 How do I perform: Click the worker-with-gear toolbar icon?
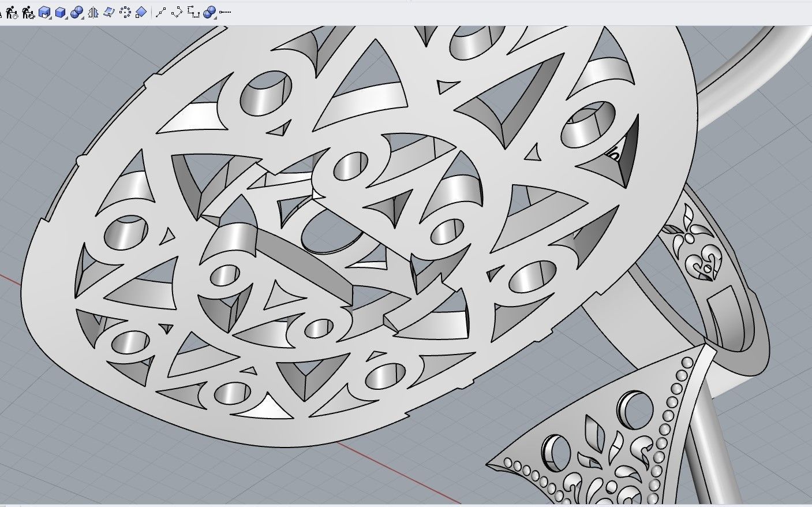(28, 12)
